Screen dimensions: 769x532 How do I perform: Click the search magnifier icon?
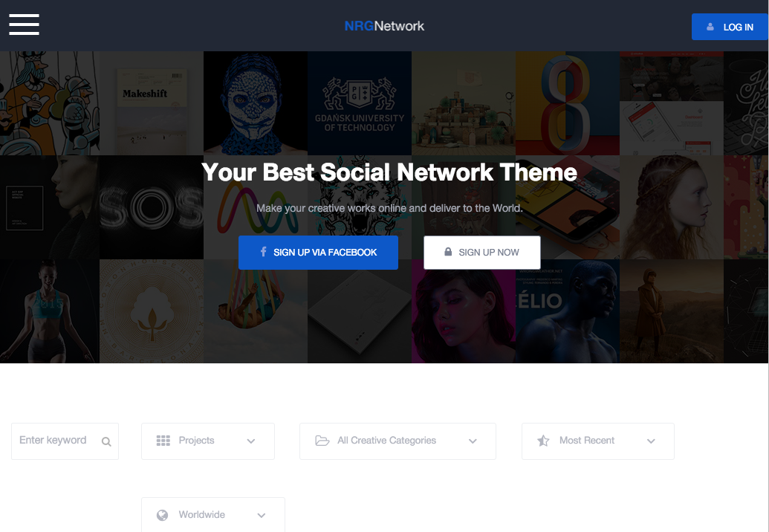click(x=106, y=441)
